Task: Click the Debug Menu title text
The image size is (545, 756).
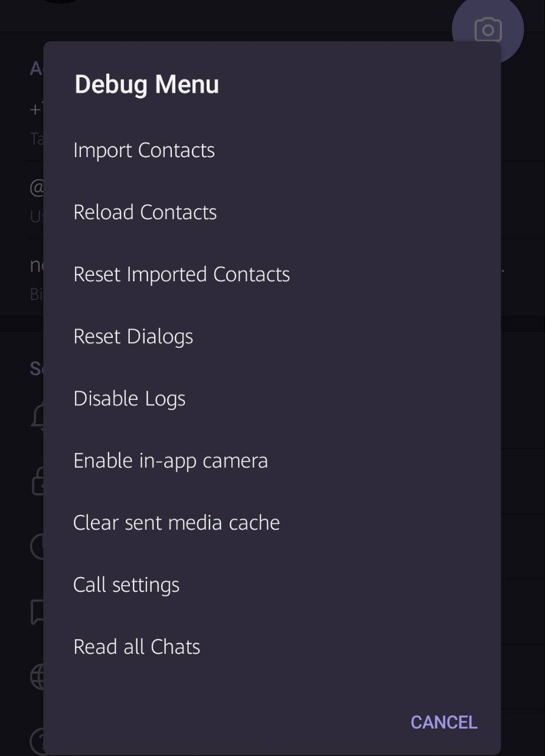Action: click(x=146, y=84)
